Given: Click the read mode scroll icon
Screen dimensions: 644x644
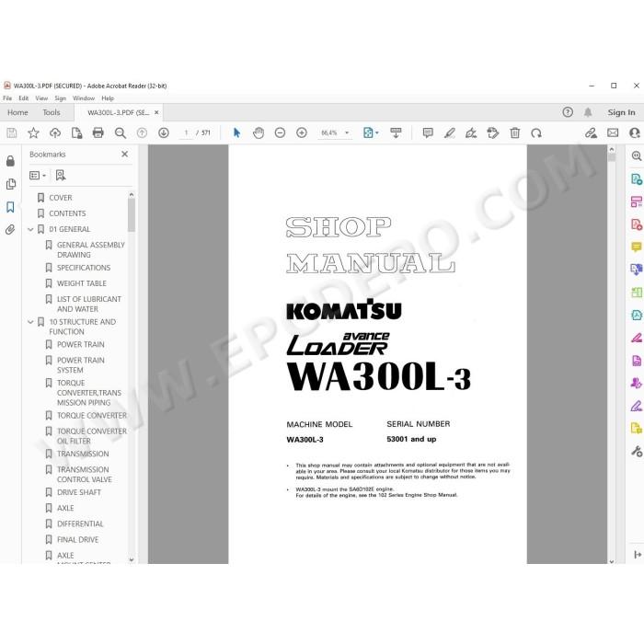Looking at the screenshot, I should (x=396, y=132).
